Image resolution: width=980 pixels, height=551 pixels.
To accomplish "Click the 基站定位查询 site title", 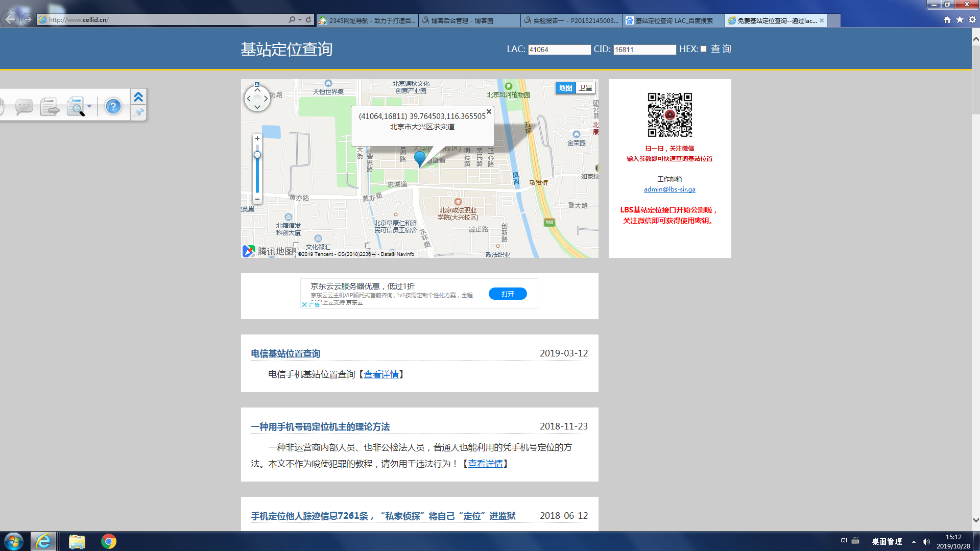I will 286,49.
